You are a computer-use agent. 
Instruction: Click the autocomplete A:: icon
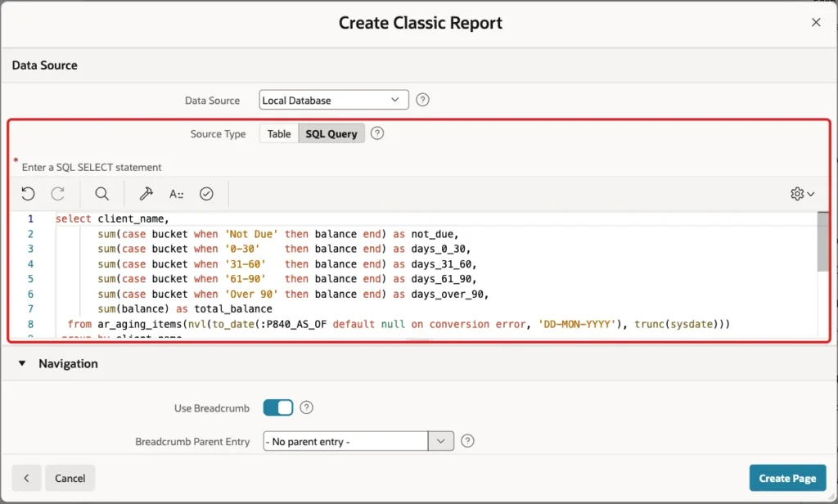(177, 193)
